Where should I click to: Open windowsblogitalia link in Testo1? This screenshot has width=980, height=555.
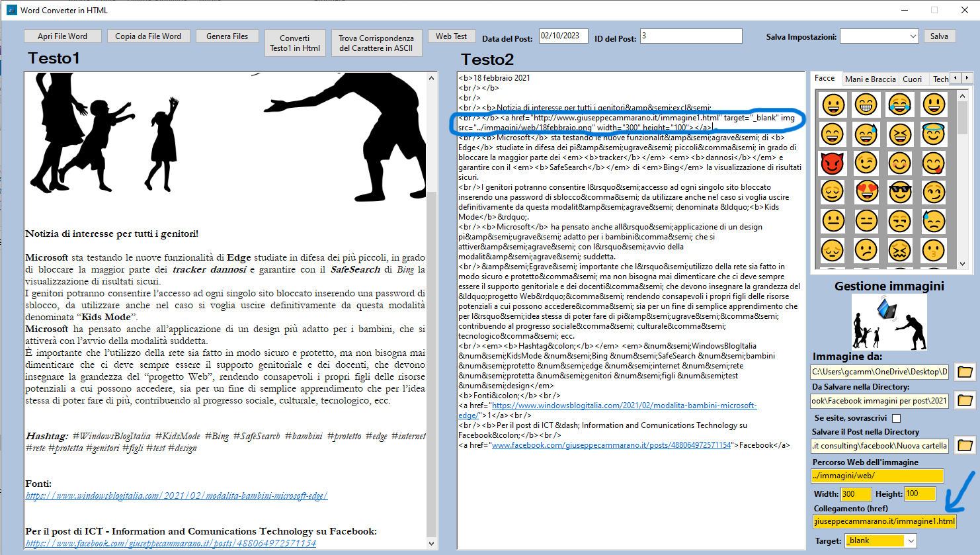pyautogui.click(x=177, y=495)
